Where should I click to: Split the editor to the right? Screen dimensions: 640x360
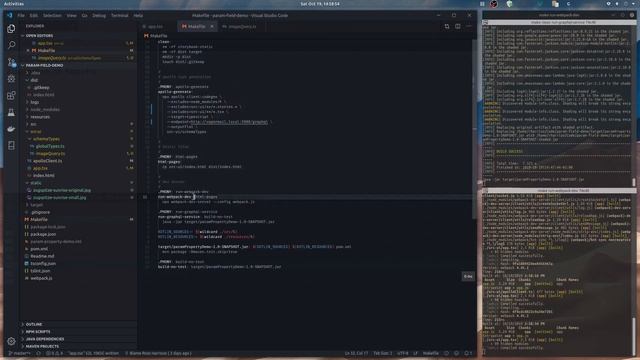coord(458,27)
